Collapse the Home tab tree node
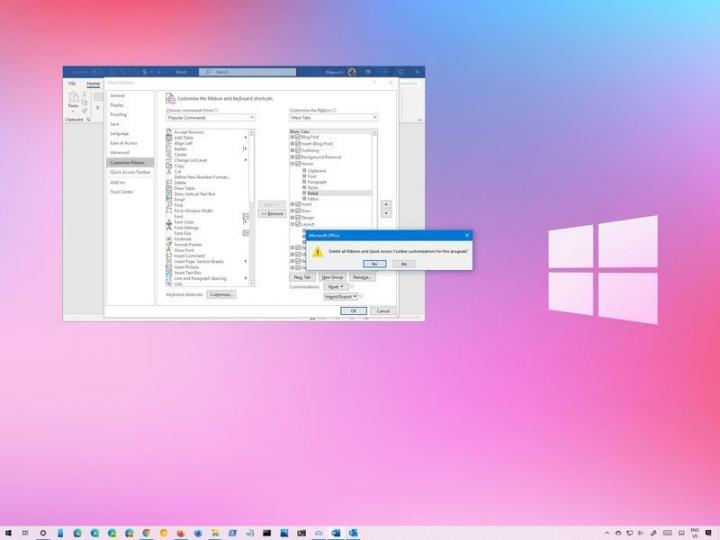 click(292, 164)
